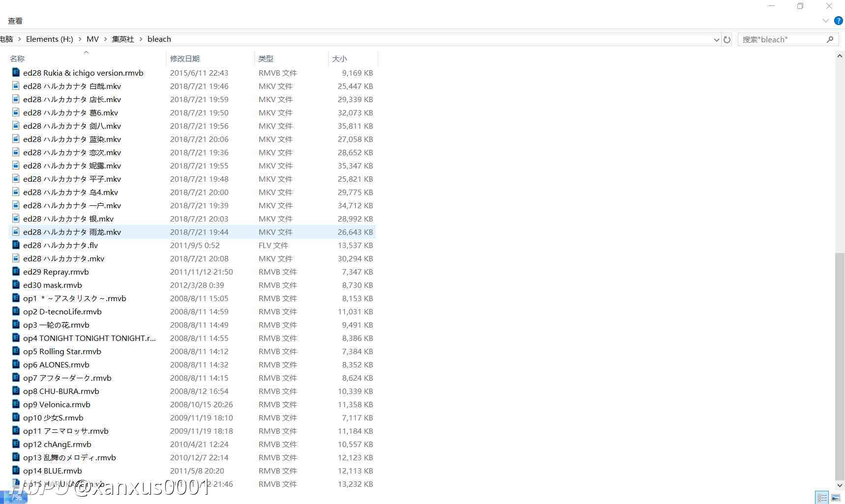Select file ed28 ハルカカナタ 一户.mkv

click(x=72, y=205)
